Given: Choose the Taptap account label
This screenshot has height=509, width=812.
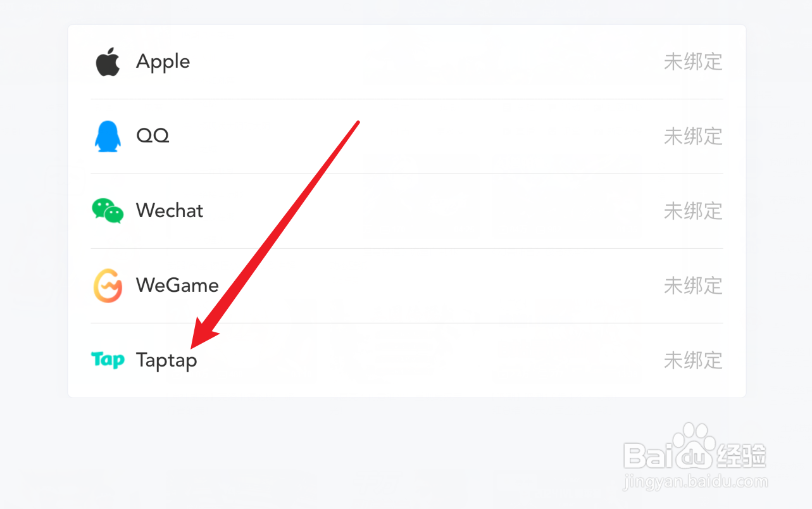Looking at the screenshot, I should click(x=166, y=361).
